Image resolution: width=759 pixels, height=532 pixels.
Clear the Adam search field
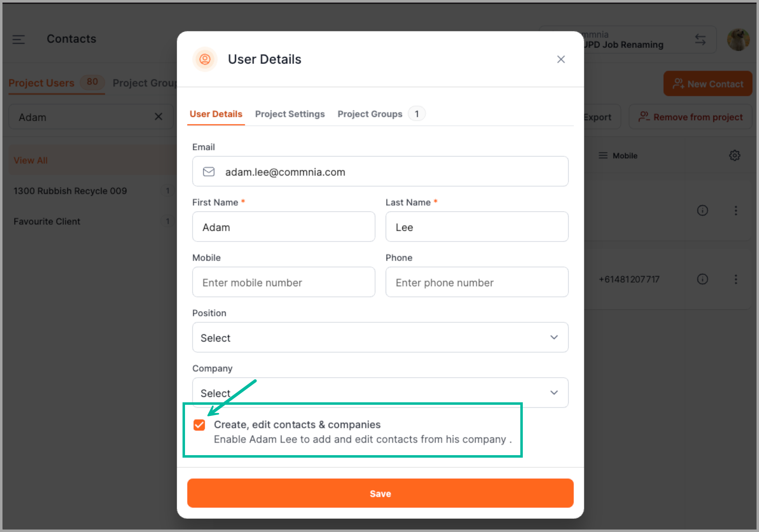[x=158, y=117]
